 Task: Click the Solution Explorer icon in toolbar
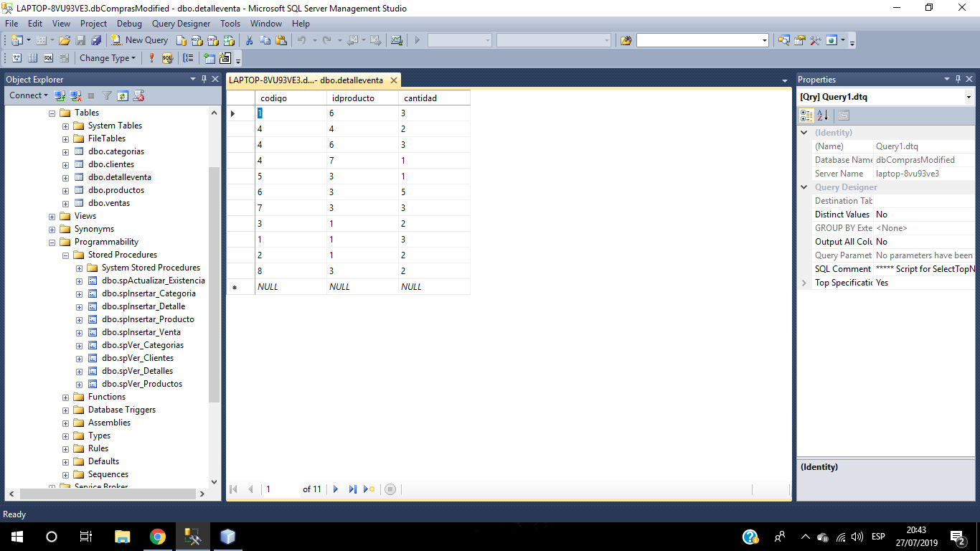point(784,40)
